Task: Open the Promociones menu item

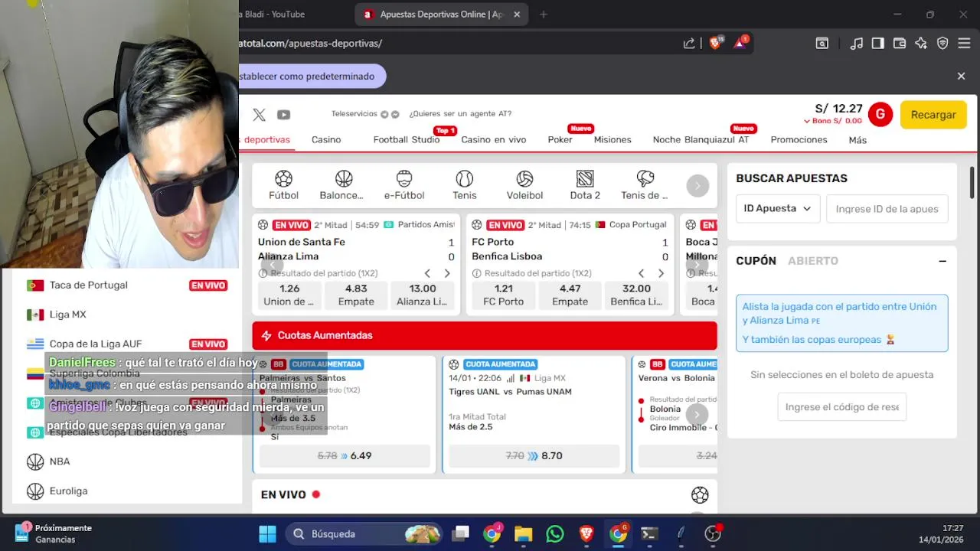Action: tap(799, 139)
